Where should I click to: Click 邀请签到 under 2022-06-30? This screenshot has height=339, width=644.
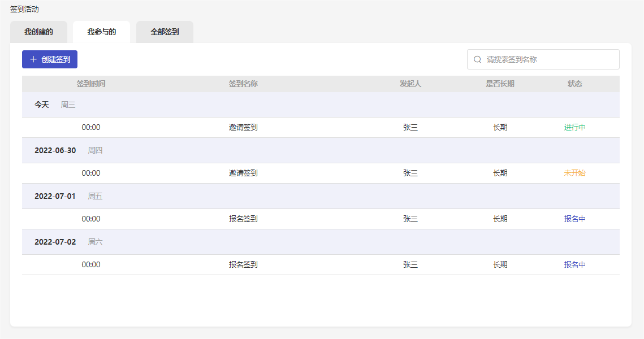point(243,173)
